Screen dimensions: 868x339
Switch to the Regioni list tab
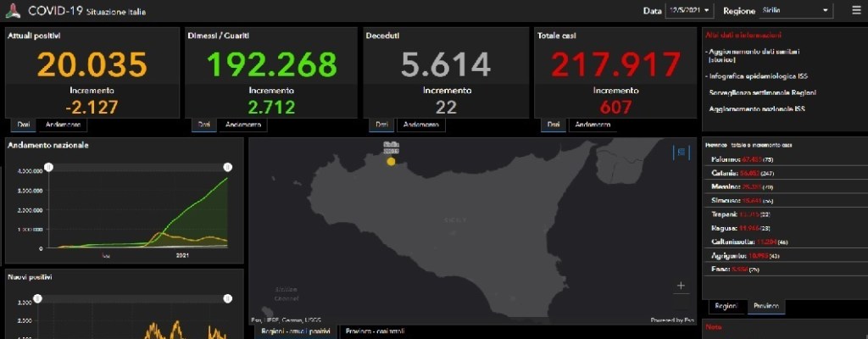tap(726, 306)
